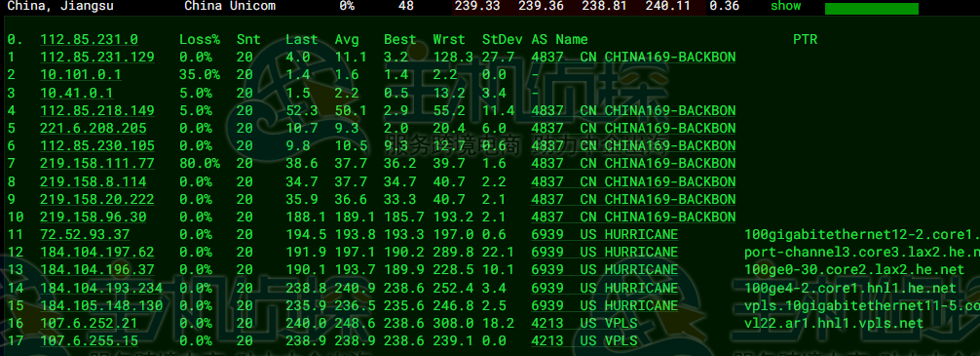Click IP 219.158.111.77 with 80% loss
Screen dimensions: 980x356
pos(97,163)
